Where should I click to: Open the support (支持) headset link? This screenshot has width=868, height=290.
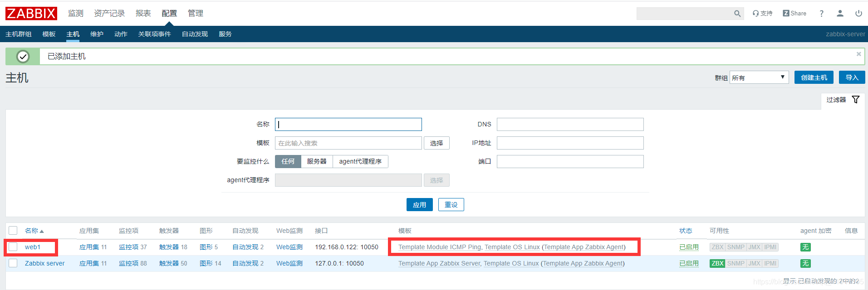(x=762, y=14)
